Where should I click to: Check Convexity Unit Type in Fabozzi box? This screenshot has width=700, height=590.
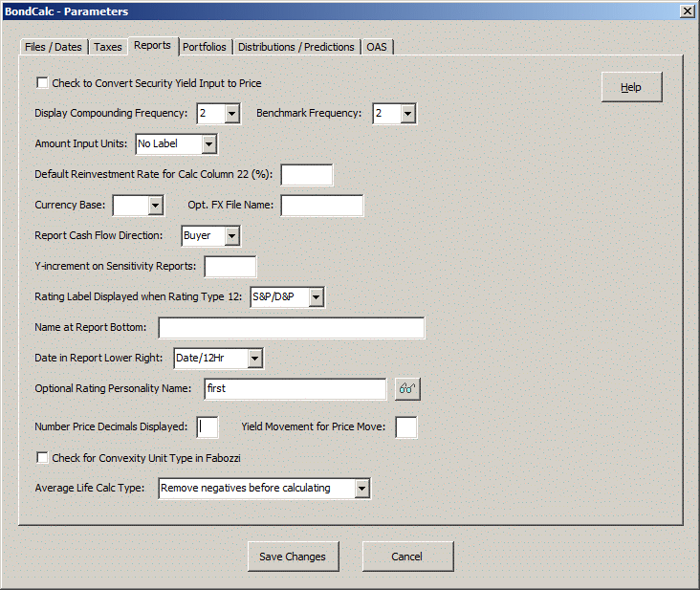tap(41, 457)
